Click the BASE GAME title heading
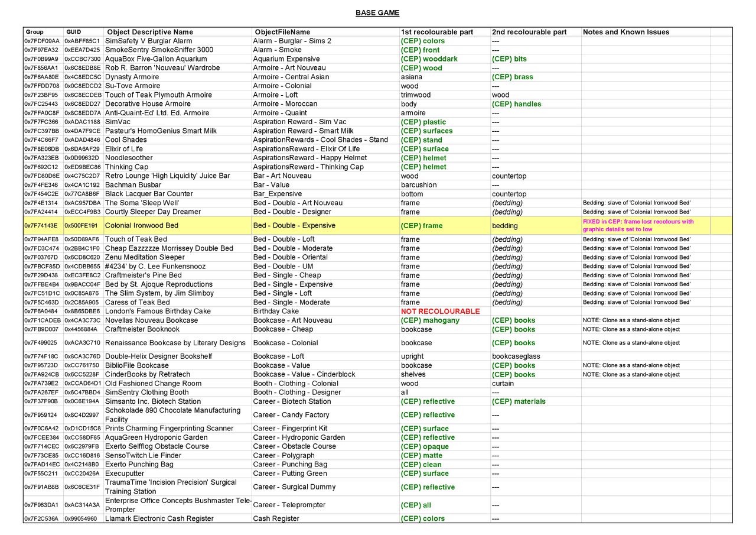The image size is (756, 535). coord(377,13)
